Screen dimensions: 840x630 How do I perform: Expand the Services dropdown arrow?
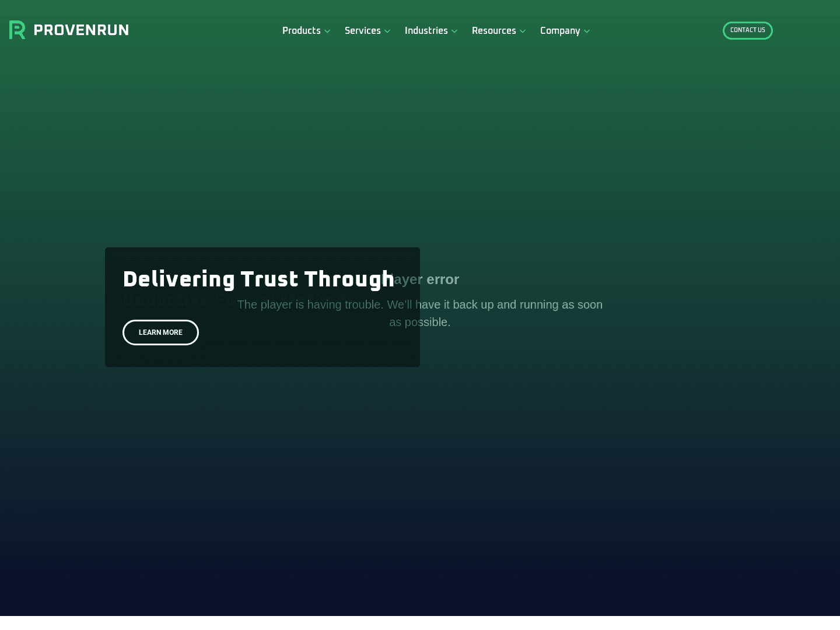click(x=387, y=32)
